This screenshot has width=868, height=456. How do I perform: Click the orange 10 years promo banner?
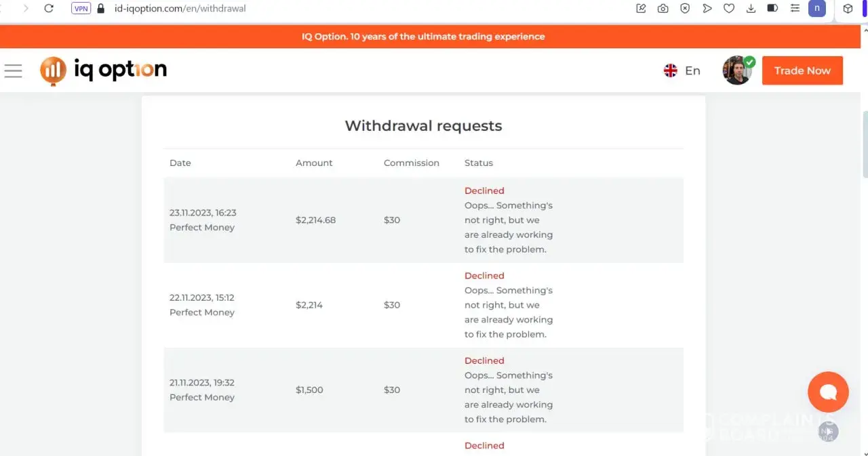tap(423, 37)
